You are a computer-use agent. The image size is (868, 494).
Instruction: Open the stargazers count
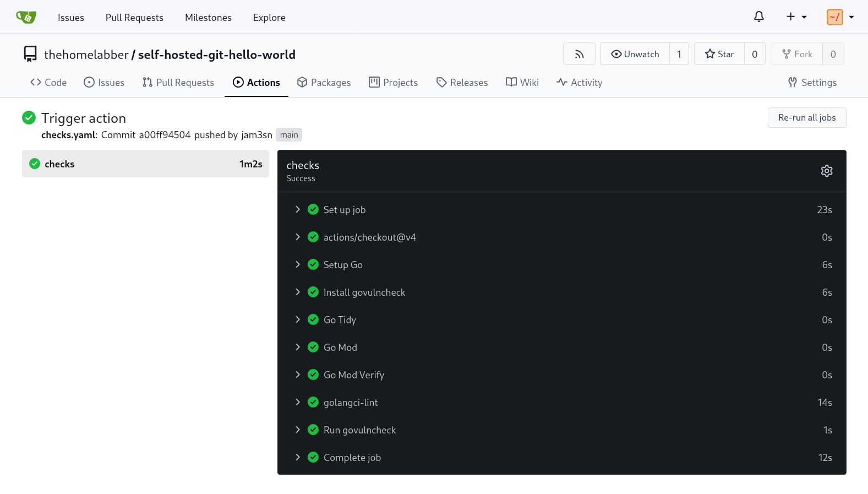[x=755, y=54]
